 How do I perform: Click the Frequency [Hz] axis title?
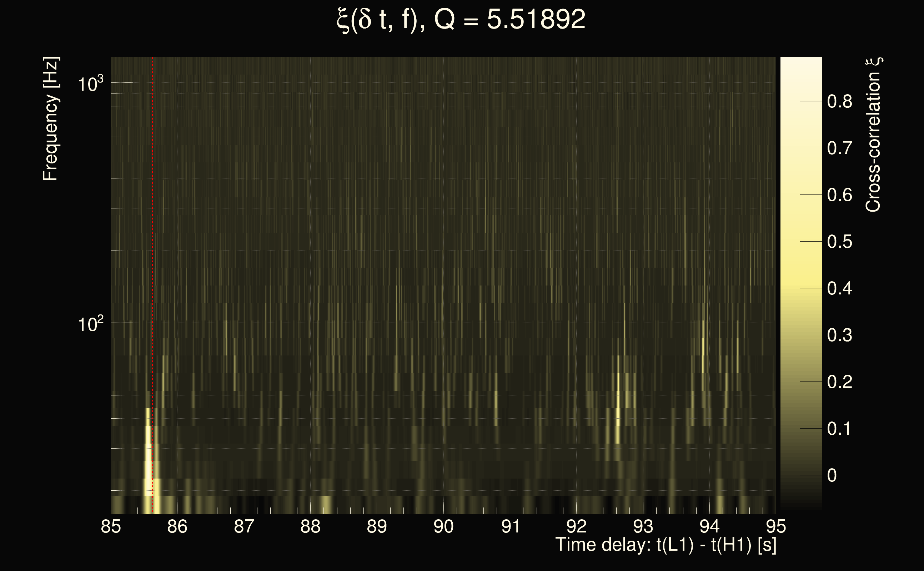[x=50, y=119]
